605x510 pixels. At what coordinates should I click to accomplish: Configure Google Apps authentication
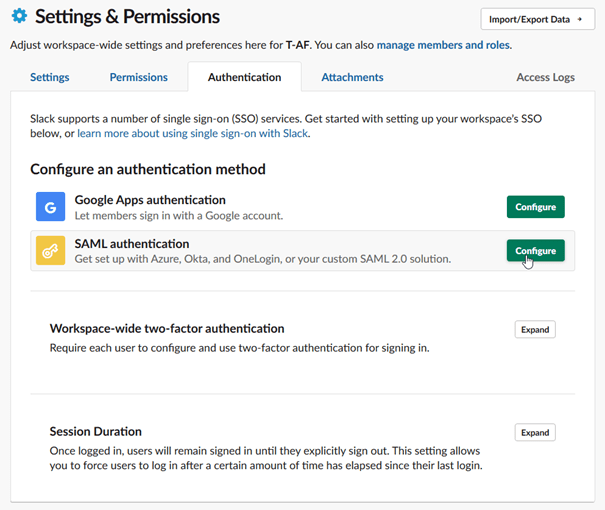tap(535, 207)
